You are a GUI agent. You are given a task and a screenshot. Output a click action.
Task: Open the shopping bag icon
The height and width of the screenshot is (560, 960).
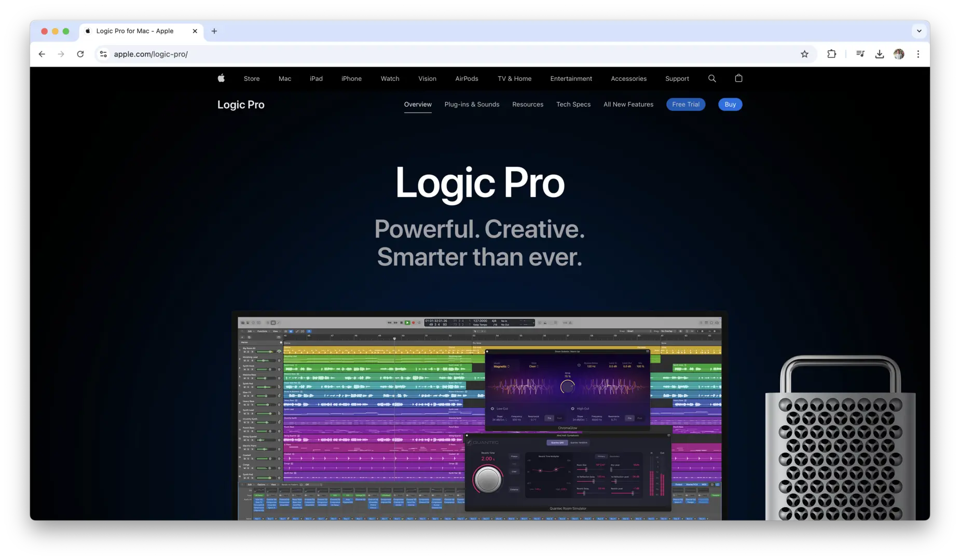coord(738,78)
